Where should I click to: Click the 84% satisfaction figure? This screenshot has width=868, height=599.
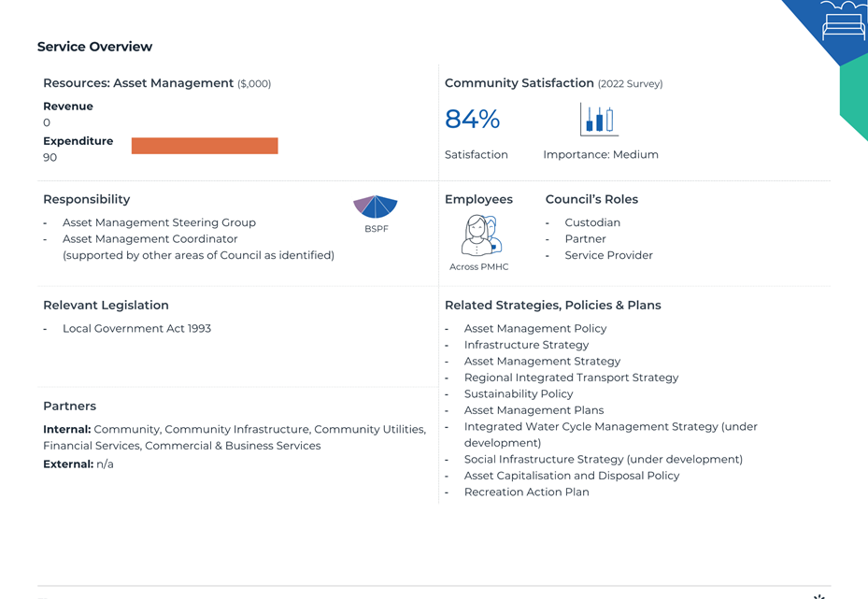click(472, 119)
